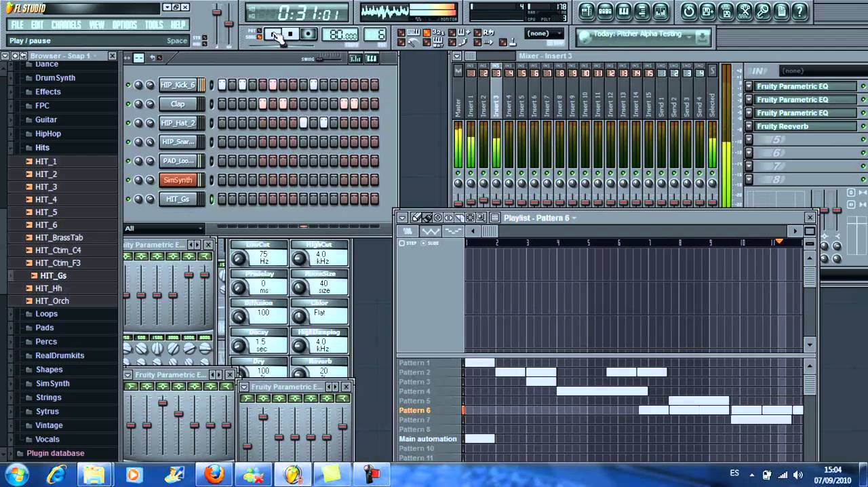Open the Playlist window options menu arrow
The image size is (868, 487).
(402, 218)
